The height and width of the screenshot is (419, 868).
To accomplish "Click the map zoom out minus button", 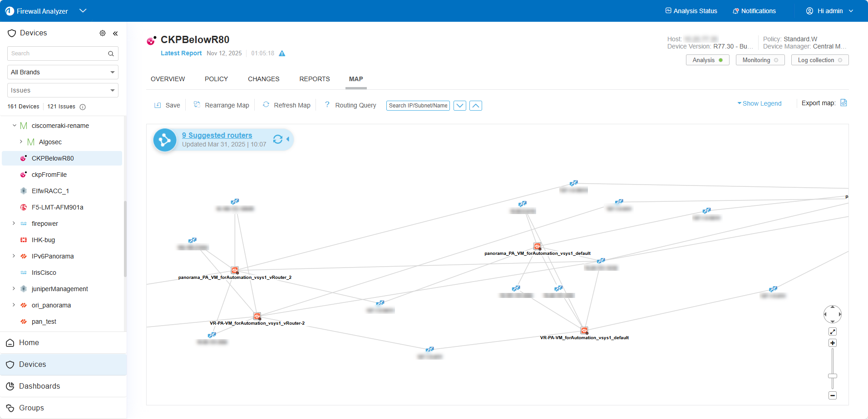I will coord(833,395).
